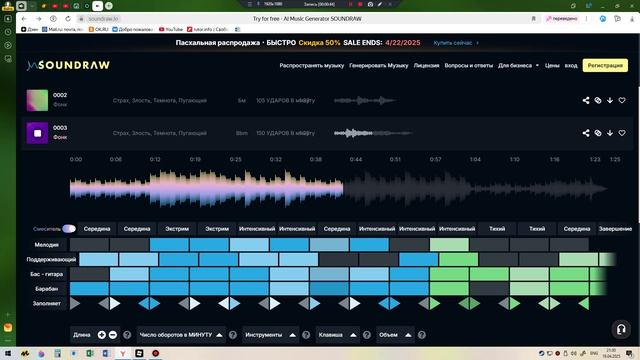Play track 0002 via its thumbnail

click(x=37, y=100)
